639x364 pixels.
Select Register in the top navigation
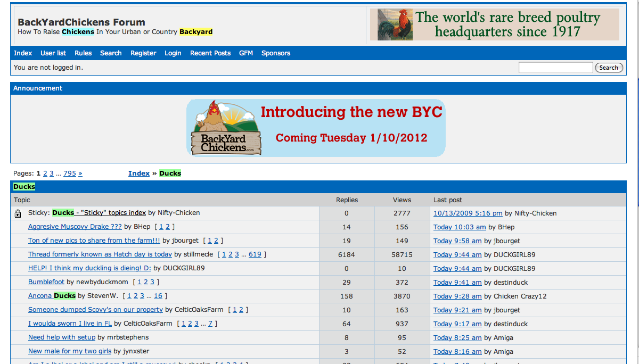pos(143,53)
